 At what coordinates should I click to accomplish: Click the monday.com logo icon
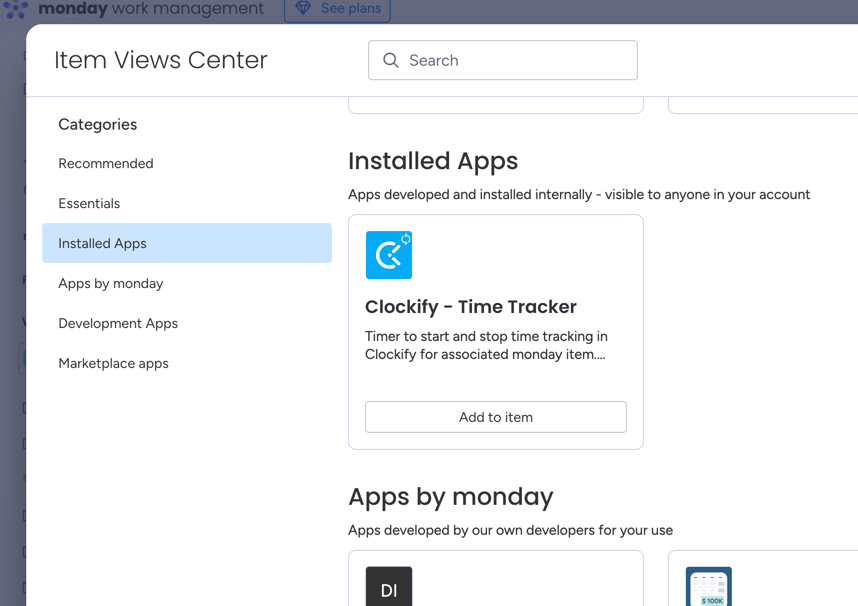pos(16,9)
